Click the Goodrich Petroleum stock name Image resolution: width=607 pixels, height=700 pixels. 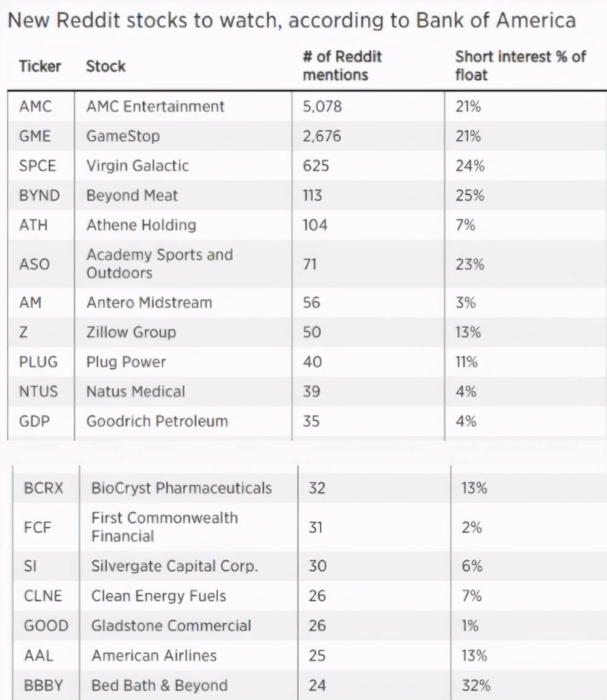coord(157,421)
